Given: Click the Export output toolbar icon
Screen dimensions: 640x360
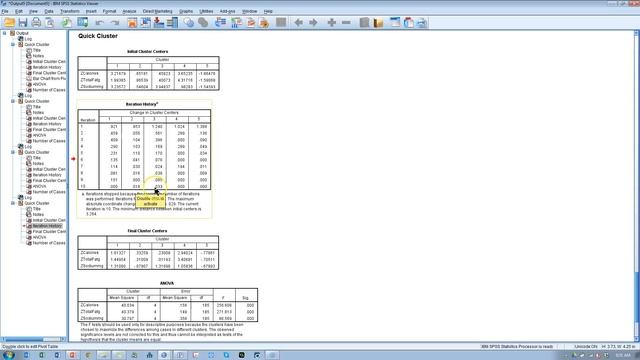Looking at the screenshot, I should click(x=67, y=22).
